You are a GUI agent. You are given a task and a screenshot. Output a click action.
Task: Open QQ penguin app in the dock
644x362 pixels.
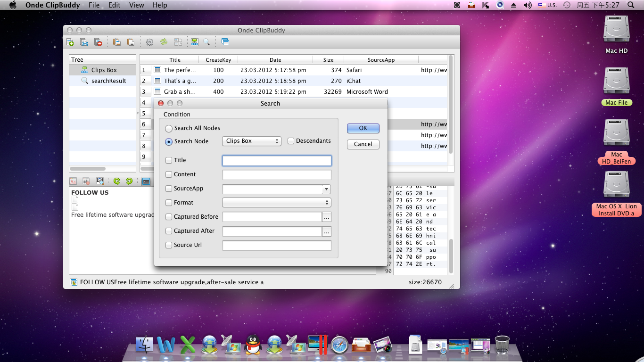[253, 345]
